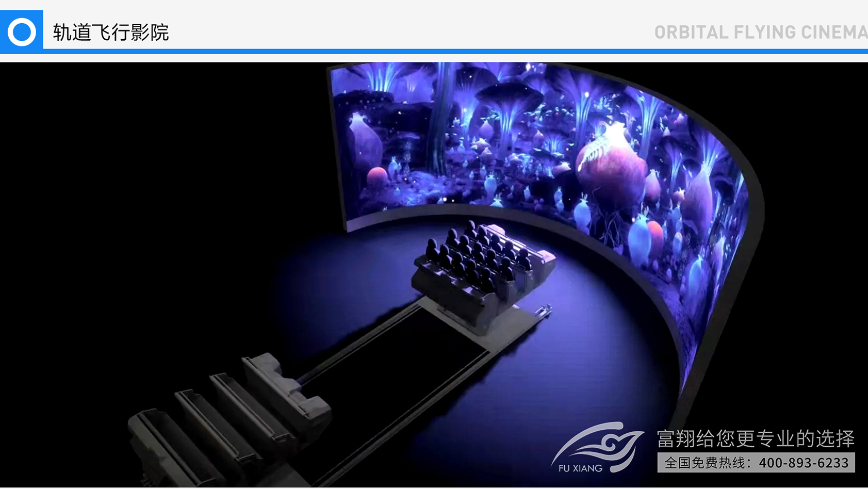This screenshot has height=489, width=868.
Task: Click the hotline number 400-893-6233
Action: pos(804,463)
